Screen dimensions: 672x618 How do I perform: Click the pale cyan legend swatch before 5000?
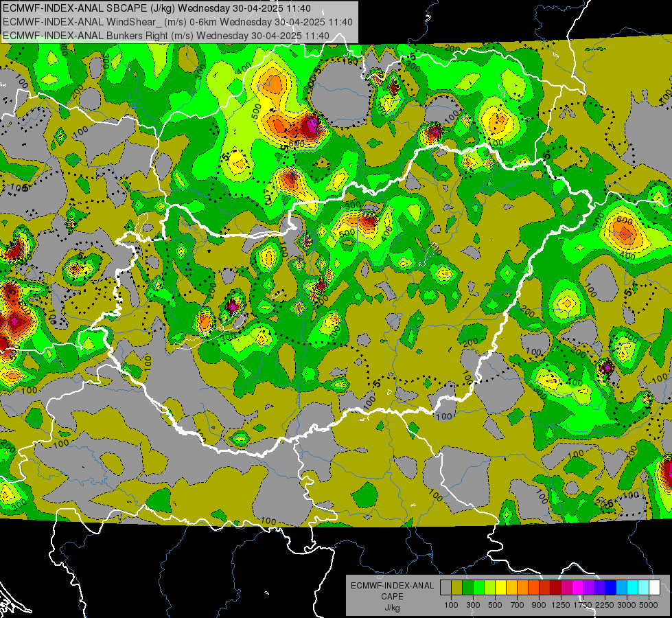point(643,588)
